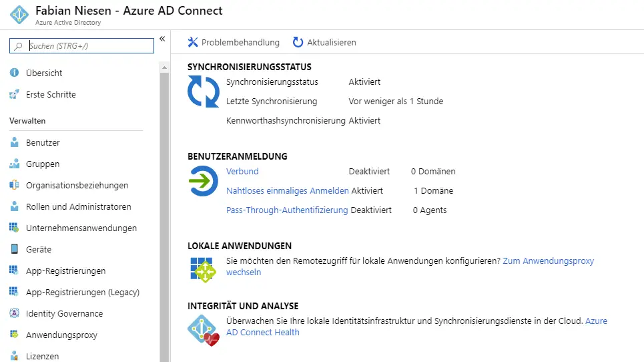Screen dimensions: 644x362
Task: Click the Lokale Anwendungen proxy icon
Action: [x=204, y=270]
